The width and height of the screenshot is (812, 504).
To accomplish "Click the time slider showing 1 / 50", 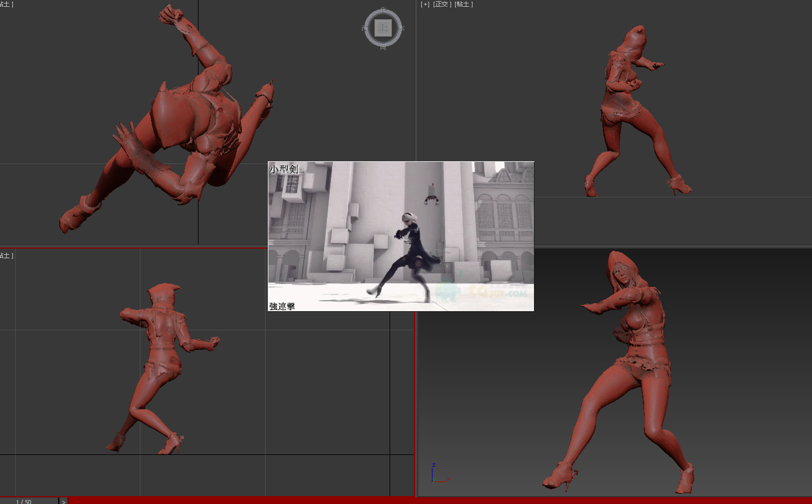I will (x=29, y=501).
